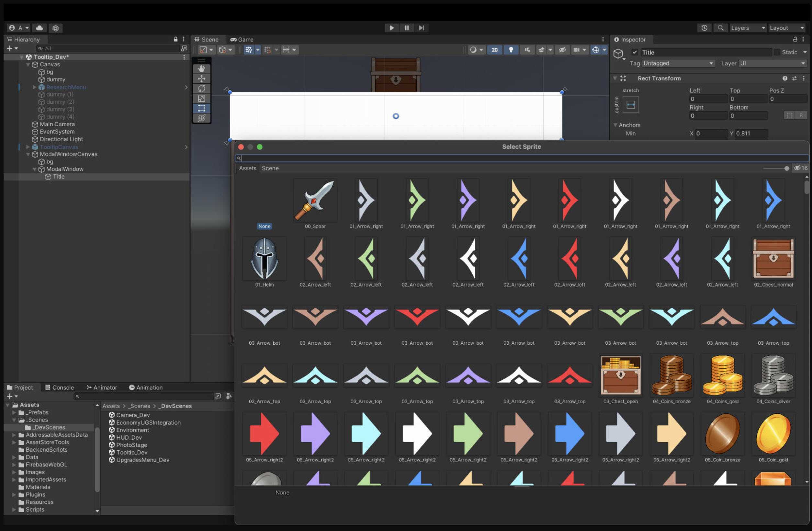Image resolution: width=812 pixels, height=531 pixels.
Task: Click the Step frame button
Action: point(422,28)
